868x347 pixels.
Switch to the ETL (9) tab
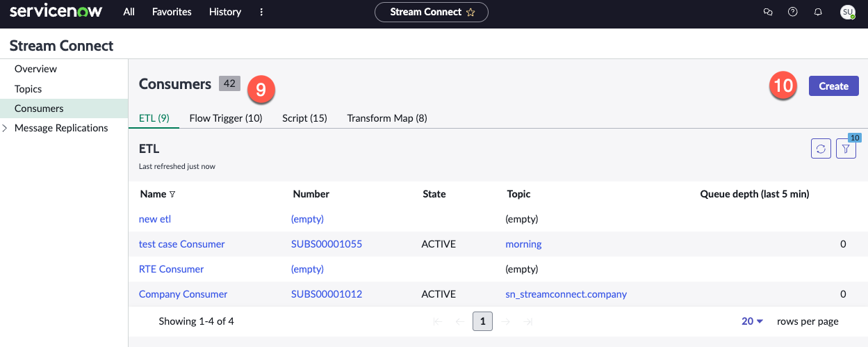tap(154, 118)
